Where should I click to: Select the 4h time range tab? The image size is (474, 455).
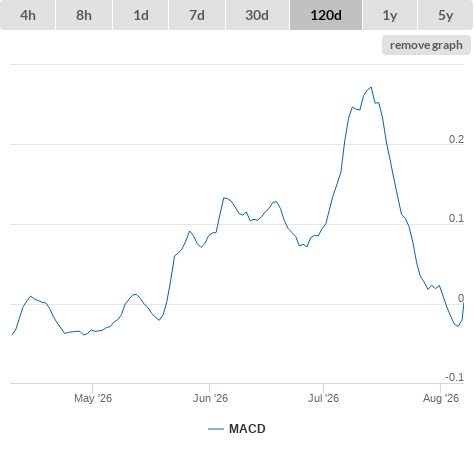(x=28, y=15)
